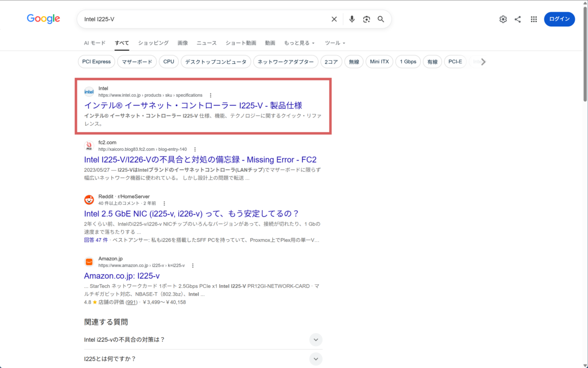This screenshot has height=368, width=588.
Task: Open Intel I225-V 製品仕様 result link
Action: (193, 105)
